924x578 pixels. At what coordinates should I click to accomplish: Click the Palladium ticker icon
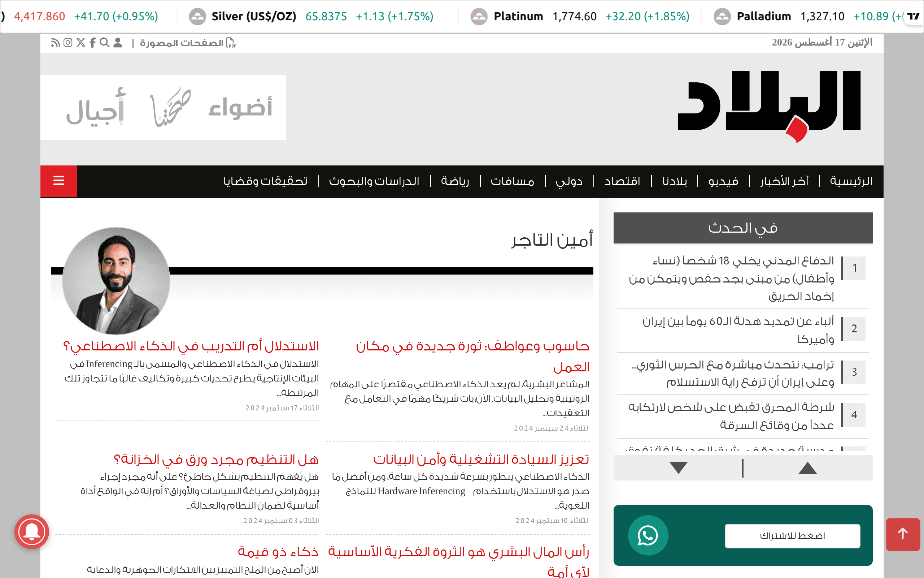click(722, 17)
